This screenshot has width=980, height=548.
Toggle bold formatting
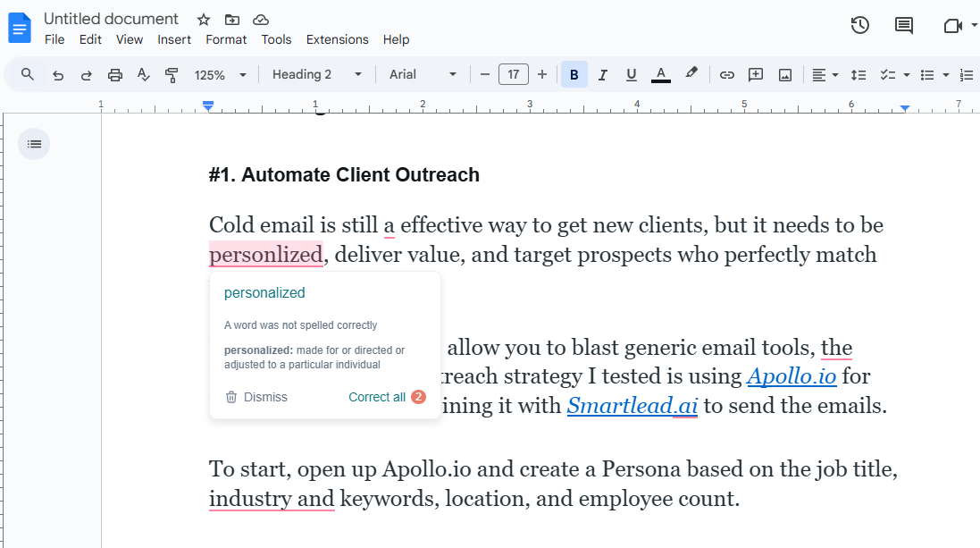click(x=574, y=75)
